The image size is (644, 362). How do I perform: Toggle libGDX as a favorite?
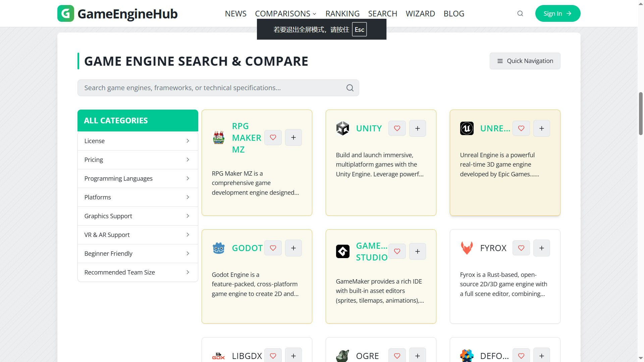(x=273, y=356)
